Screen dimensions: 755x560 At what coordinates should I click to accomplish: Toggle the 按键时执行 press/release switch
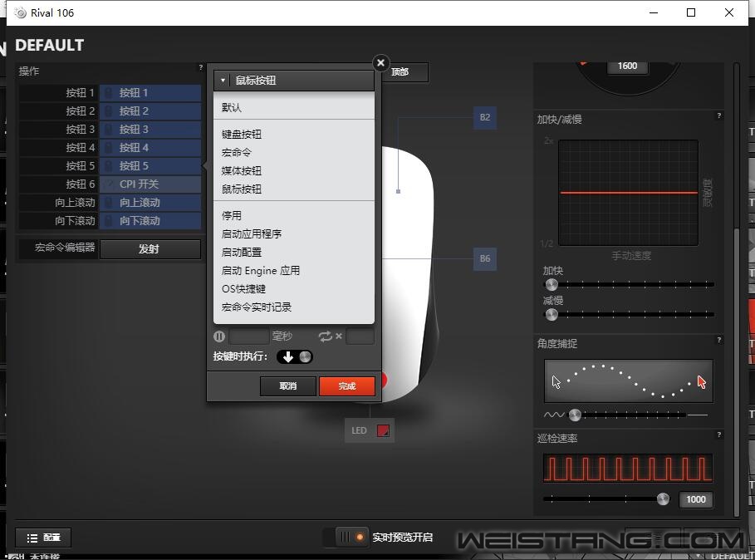tap(296, 356)
